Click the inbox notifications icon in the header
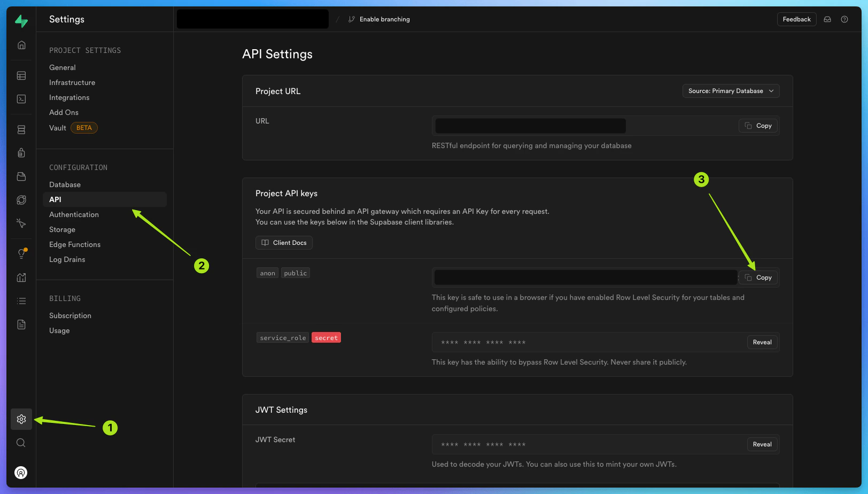This screenshot has height=494, width=868. point(827,19)
